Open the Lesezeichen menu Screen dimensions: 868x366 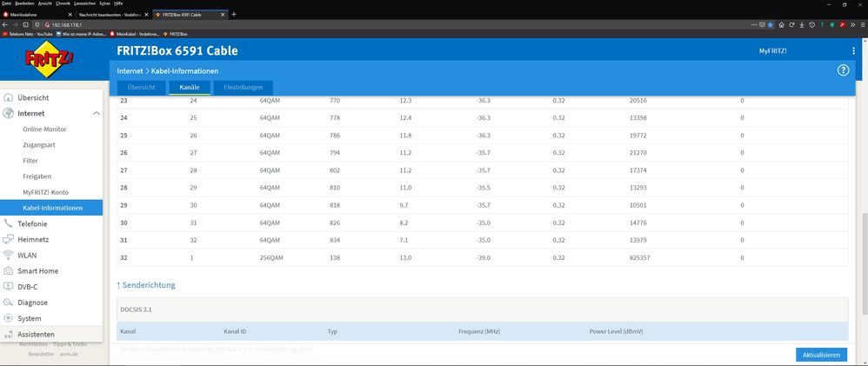[84, 3]
